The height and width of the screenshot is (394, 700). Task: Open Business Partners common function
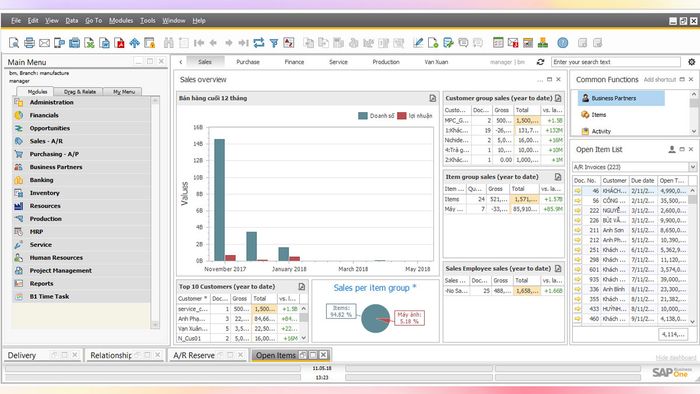pos(621,98)
